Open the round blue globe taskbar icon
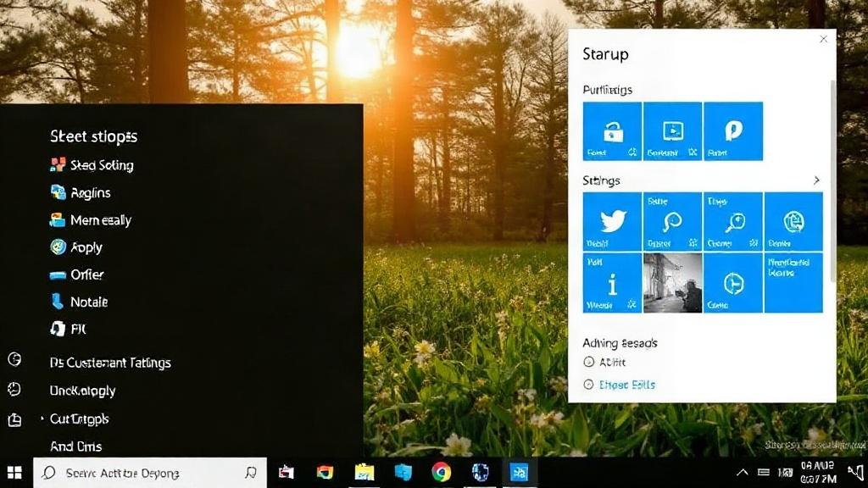 pyautogui.click(x=480, y=473)
